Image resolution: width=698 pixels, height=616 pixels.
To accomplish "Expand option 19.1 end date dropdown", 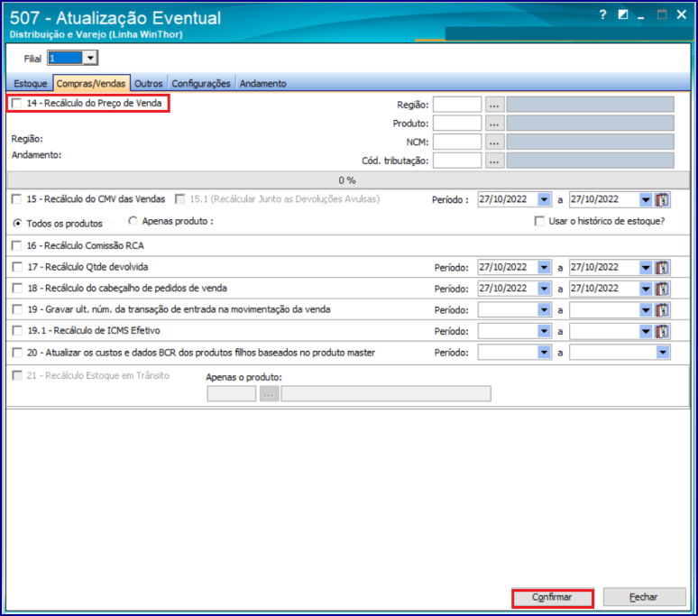I will point(646,331).
